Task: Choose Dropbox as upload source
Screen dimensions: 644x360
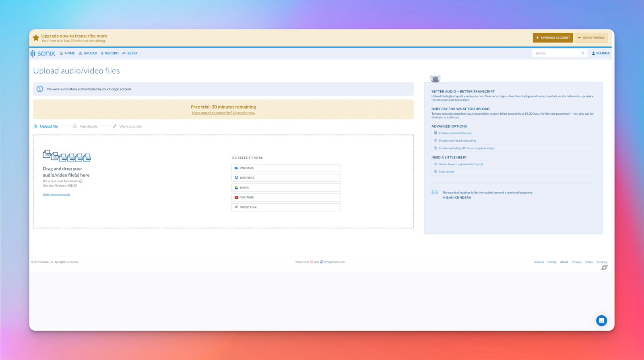Action: pos(286,178)
